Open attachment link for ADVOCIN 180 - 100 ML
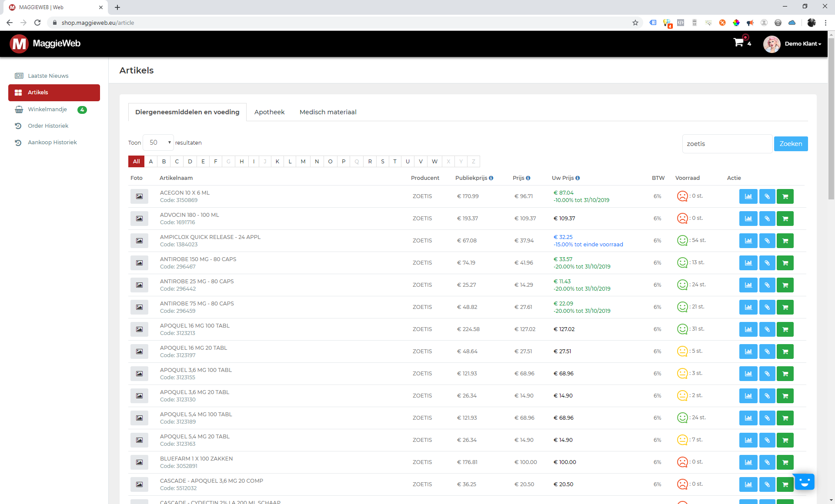 click(x=767, y=219)
